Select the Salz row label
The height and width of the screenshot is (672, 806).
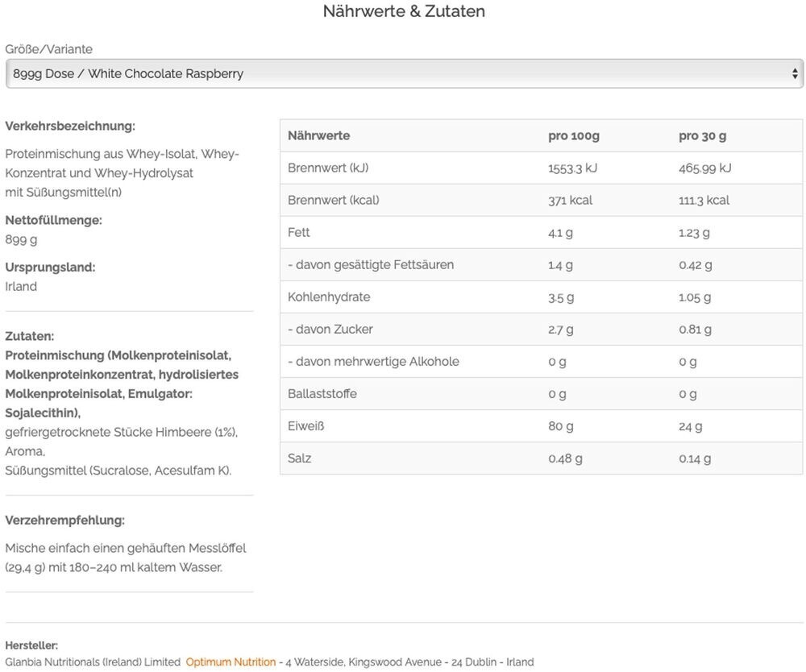tap(299, 458)
